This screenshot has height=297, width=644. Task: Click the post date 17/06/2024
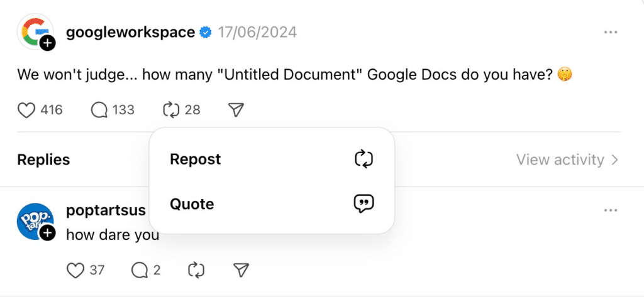pyautogui.click(x=257, y=32)
